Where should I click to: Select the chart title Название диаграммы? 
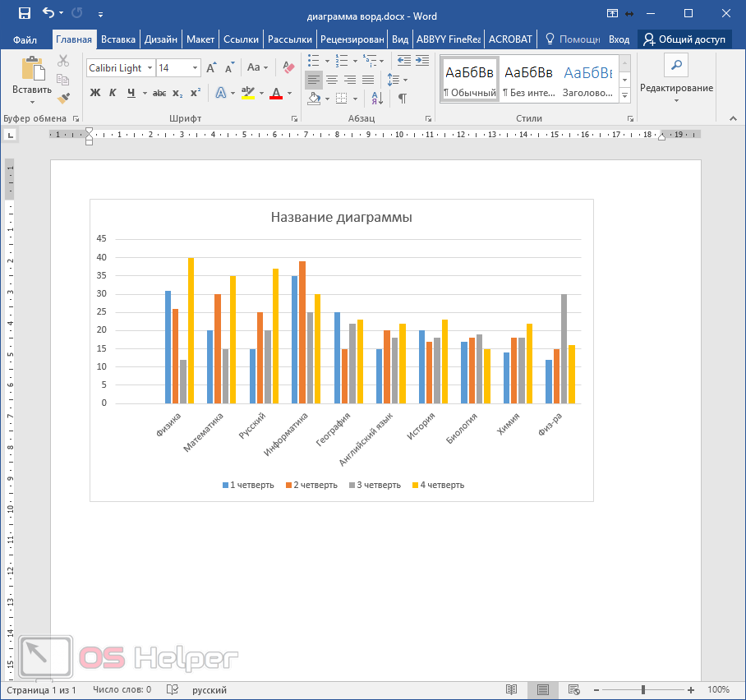[341, 218]
